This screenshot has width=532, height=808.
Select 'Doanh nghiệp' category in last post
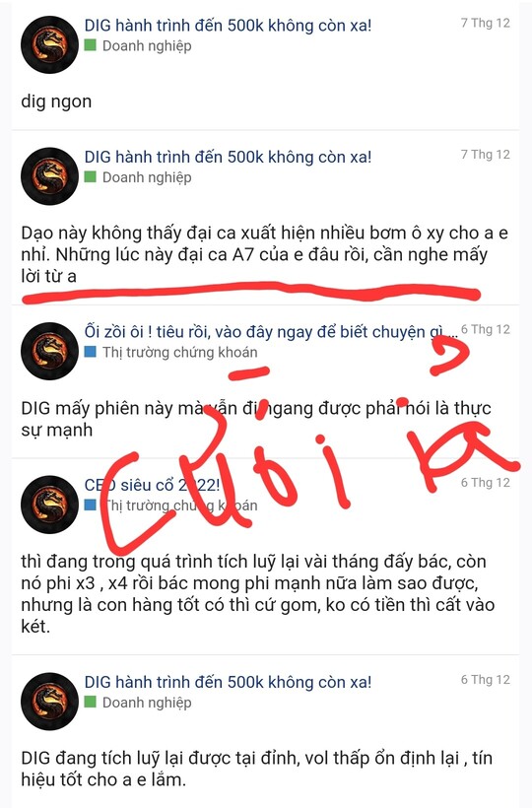147,703
